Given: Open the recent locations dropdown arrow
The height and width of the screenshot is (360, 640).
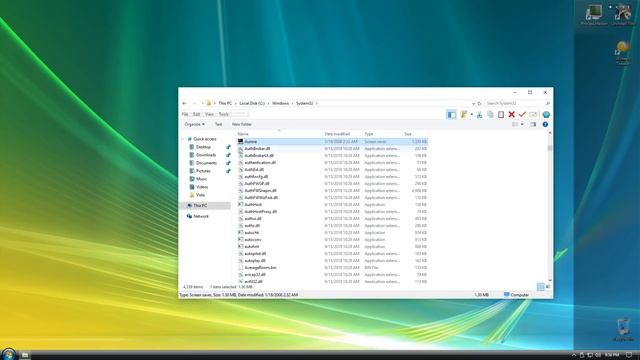Looking at the screenshot, I should point(202,103).
